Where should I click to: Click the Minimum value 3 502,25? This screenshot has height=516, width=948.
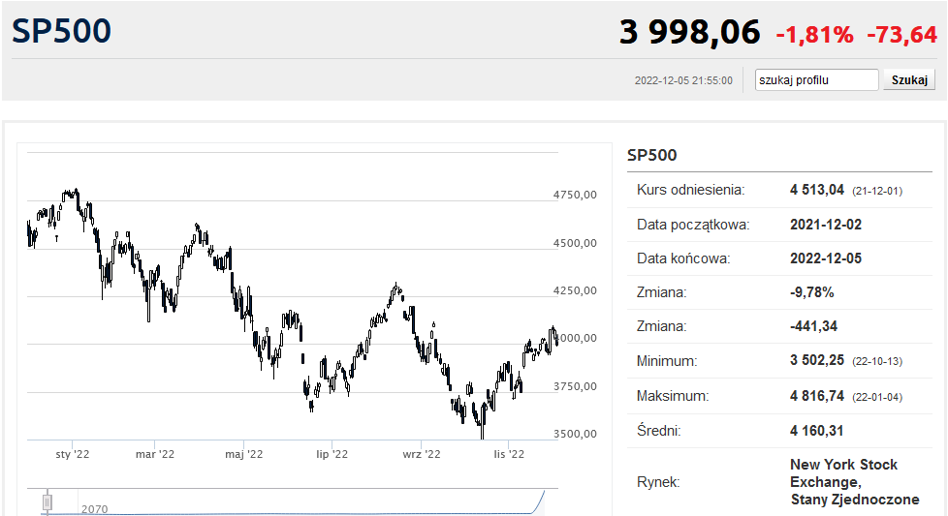click(x=818, y=361)
